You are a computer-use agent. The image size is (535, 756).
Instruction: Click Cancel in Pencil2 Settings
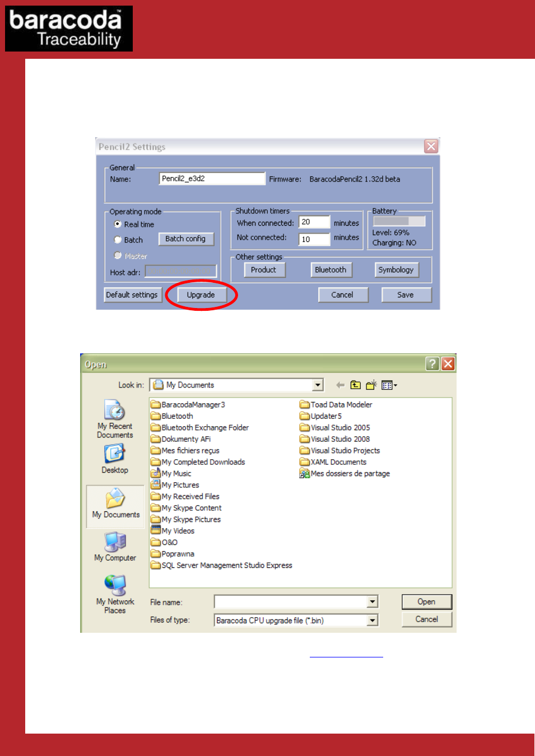(342, 295)
